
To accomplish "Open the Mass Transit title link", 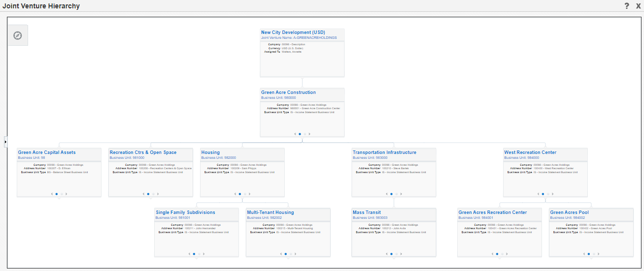I will point(367,212).
